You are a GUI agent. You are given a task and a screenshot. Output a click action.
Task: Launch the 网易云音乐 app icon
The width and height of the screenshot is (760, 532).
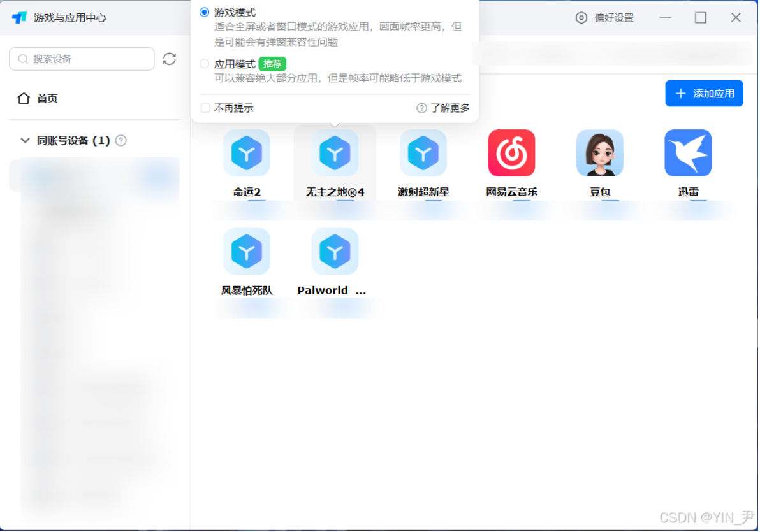(511, 153)
